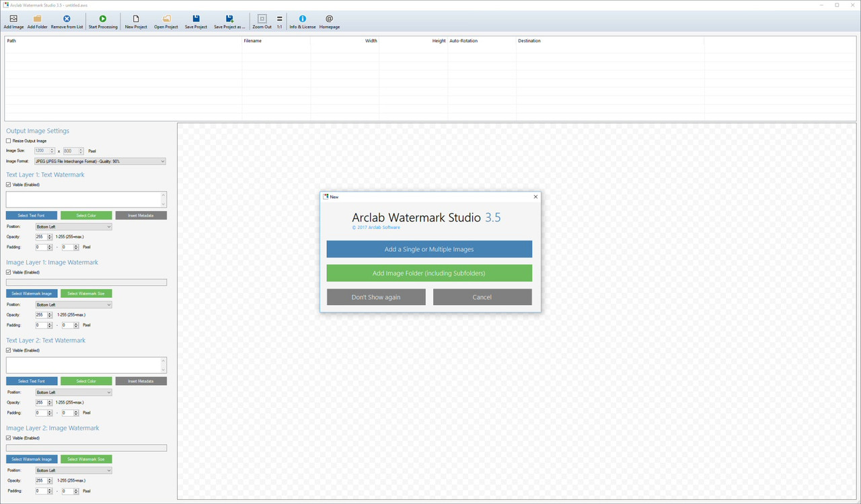This screenshot has width=861, height=504.
Task: Click Image Layer 2 watermark path field
Action: coord(86,448)
